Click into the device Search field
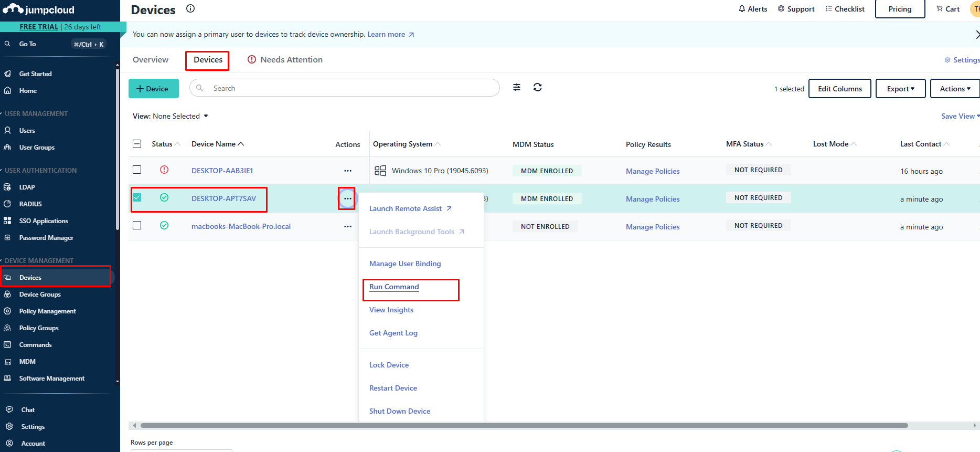 click(345, 88)
